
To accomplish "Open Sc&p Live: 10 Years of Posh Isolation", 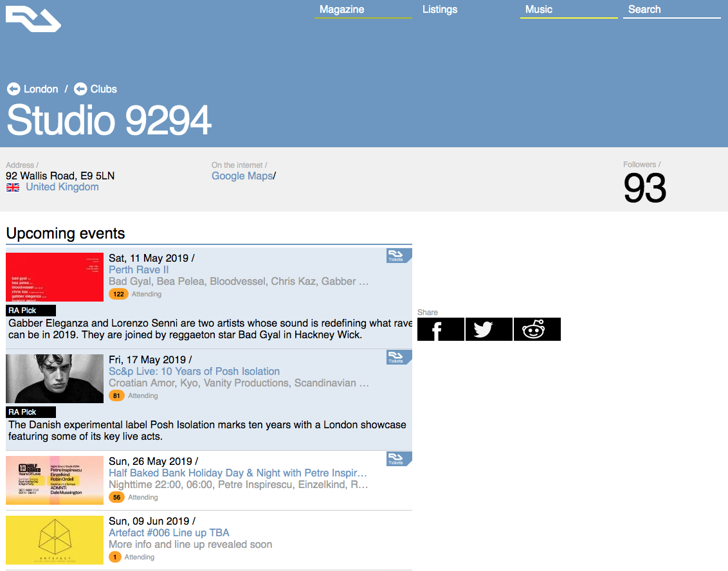I will (194, 372).
